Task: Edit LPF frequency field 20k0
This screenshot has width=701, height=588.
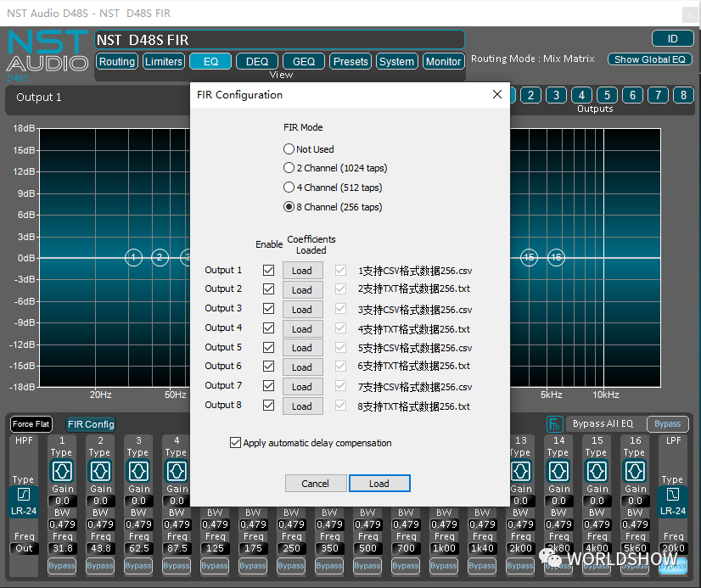Action: click(673, 548)
